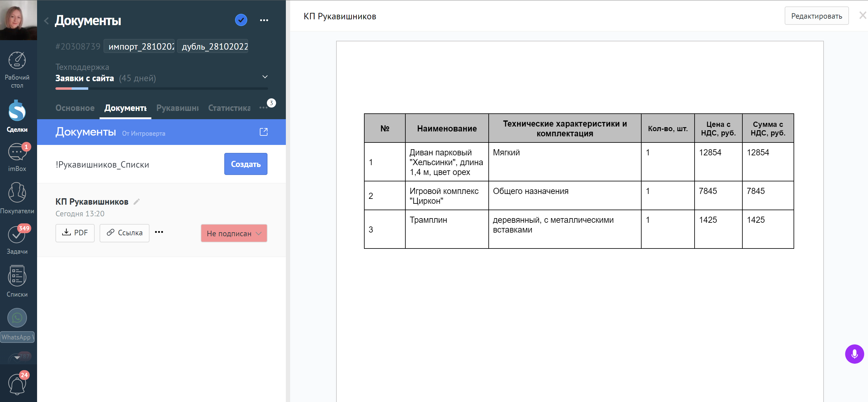The width and height of the screenshot is (868, 402).
Task: Show more tabs with ellipsis badge
Action: tap(264, 108)
